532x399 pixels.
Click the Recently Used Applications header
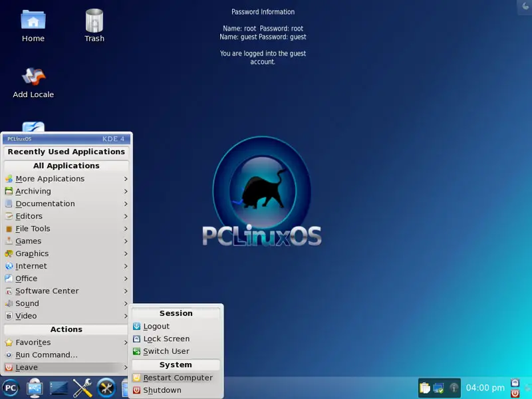pos(66,152)
